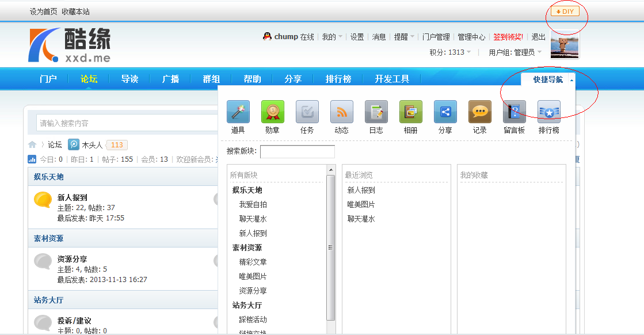This screenshot has width=644, height=335.
Task: Expand the 提醒 dropdown menu
Action: [x=404, y=37]
